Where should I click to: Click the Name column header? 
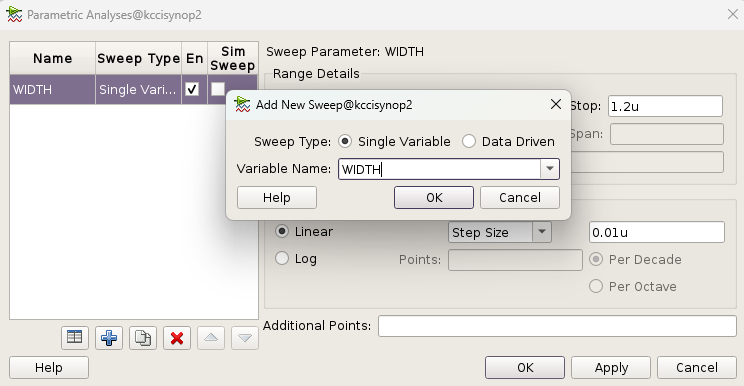pyautogui.click(x=52, y=58)
